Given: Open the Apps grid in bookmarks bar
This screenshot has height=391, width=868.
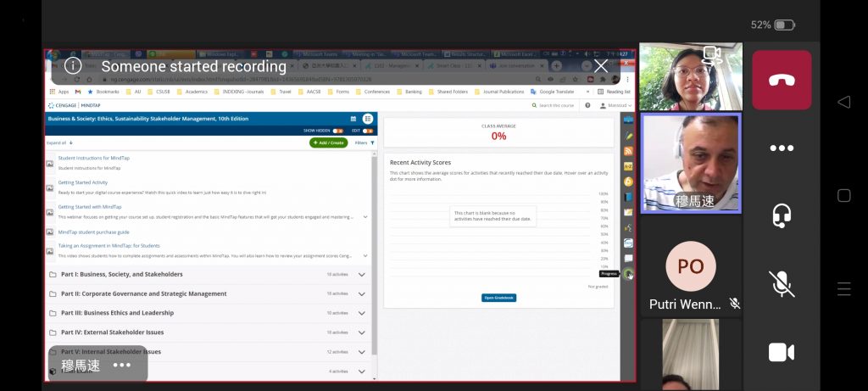Looking at the screenshot, I should coord(59,92).
